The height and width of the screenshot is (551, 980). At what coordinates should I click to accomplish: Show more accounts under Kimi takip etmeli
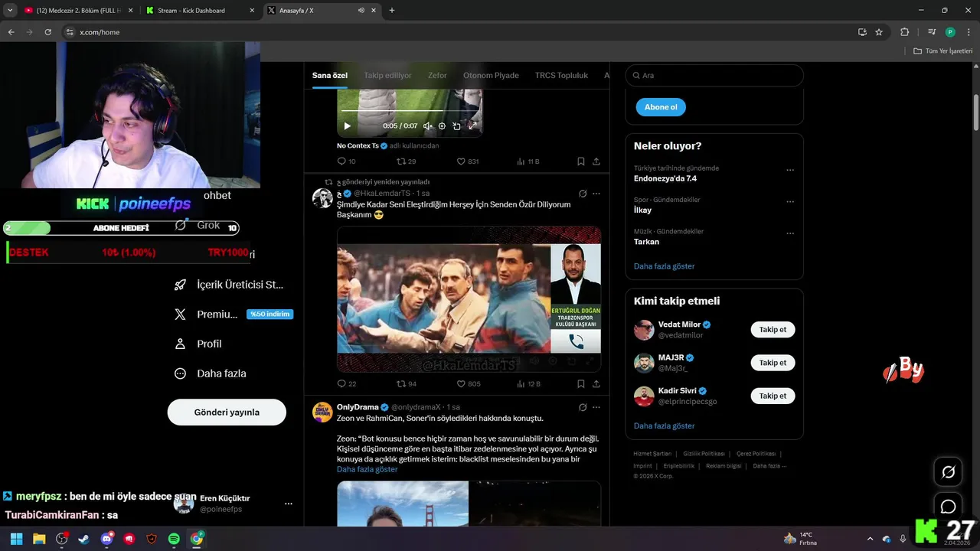(664, 425)
